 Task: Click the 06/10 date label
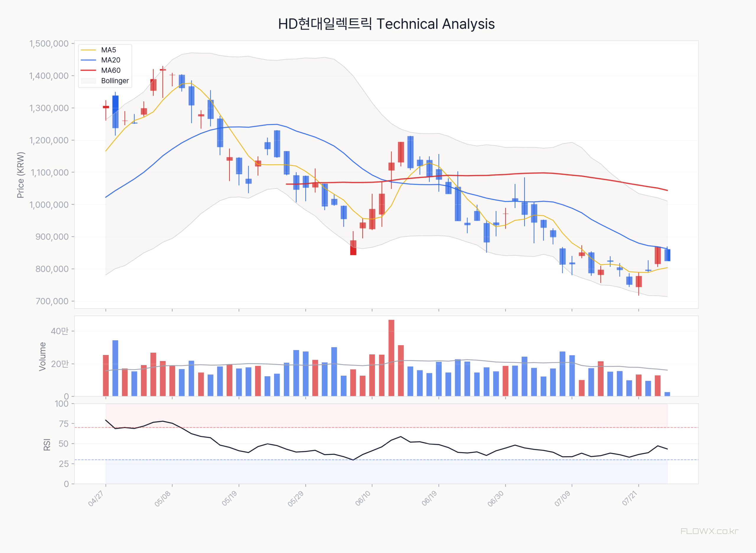pos(363,499)
